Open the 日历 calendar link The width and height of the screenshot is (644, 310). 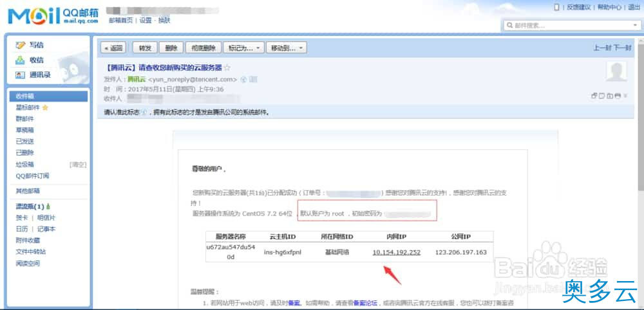pyautogui.click(x=21, y=229)
